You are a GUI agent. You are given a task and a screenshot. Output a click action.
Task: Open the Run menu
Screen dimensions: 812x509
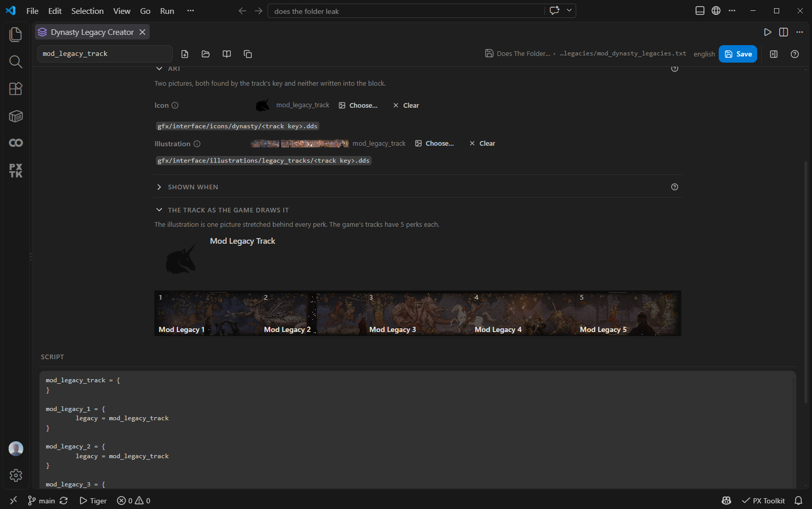[x=167, y=11]
